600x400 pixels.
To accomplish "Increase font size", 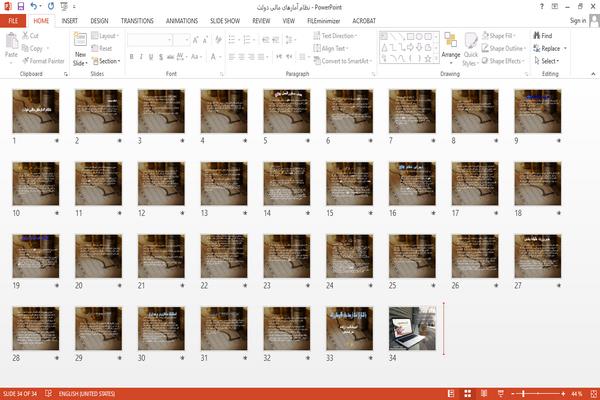I will pos(196,40).
